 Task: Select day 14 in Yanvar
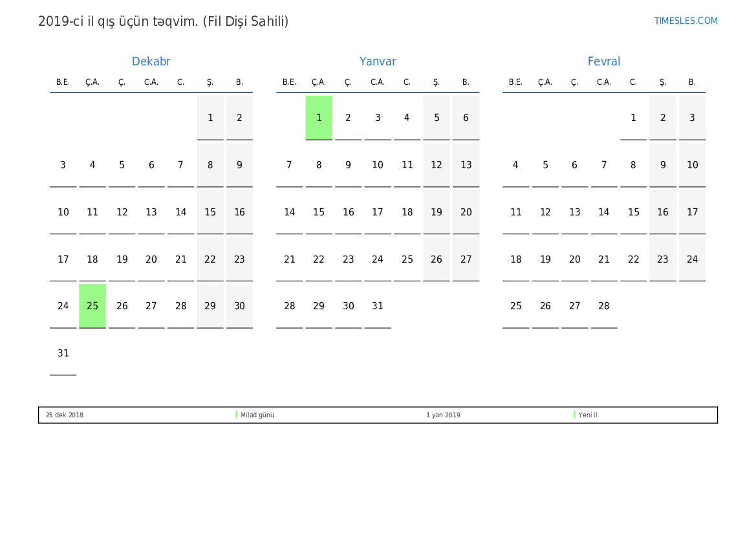pyautogui.click(x=289, y=212)
